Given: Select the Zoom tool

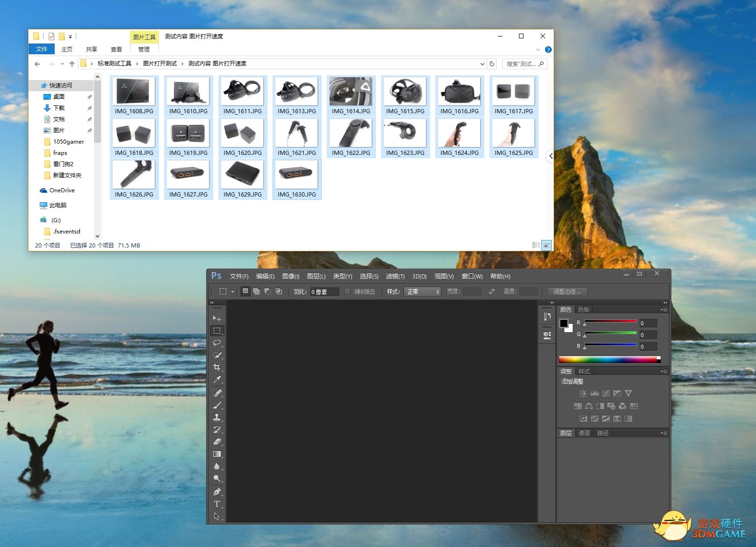Looking at the screenshot, I should pos(216,479).
